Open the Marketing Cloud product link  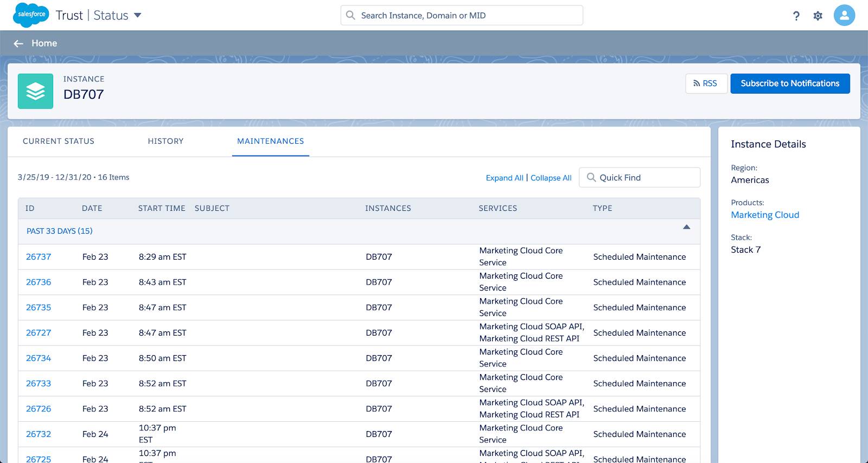(x=765, y=215)
